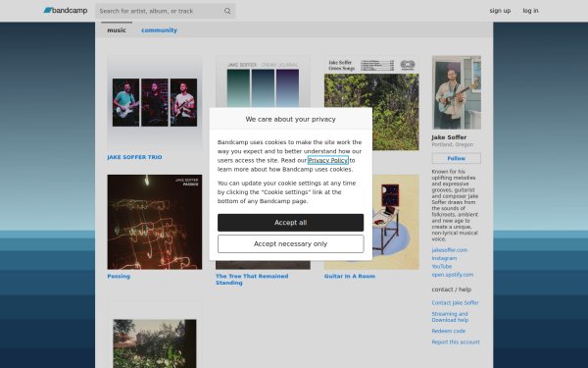Click the Bandcamp logo
The image size is (588, 368).
pos(66,11)
